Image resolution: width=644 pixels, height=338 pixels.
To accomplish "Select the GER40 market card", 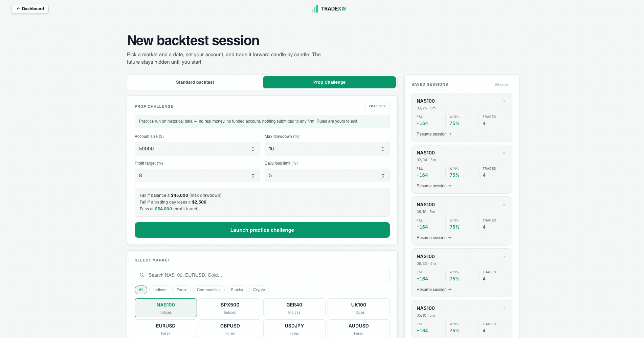I will (294, 308).
